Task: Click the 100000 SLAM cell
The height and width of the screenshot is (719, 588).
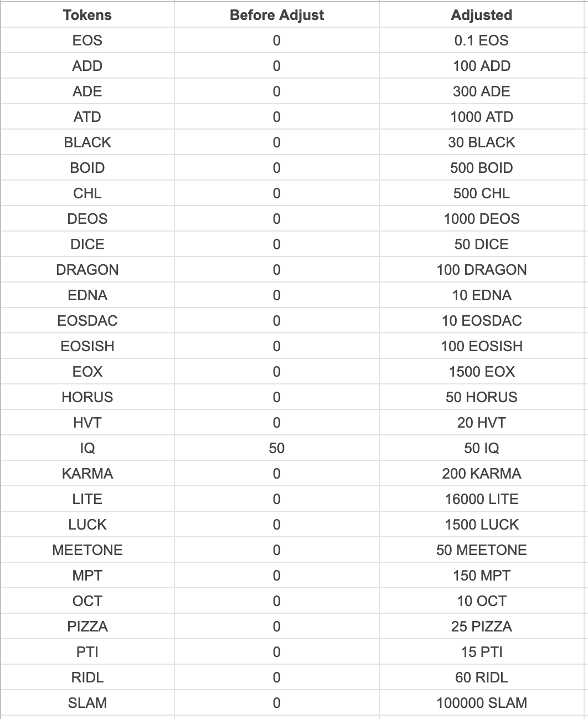Action: click(481, 703)
